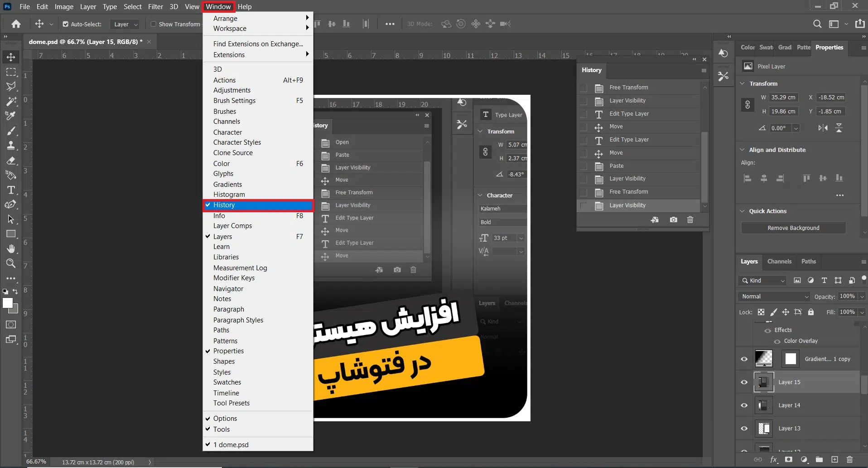This screenshot has width=868, height=468.
Task: Select the Zoom tool
Action: coord(11,263)
